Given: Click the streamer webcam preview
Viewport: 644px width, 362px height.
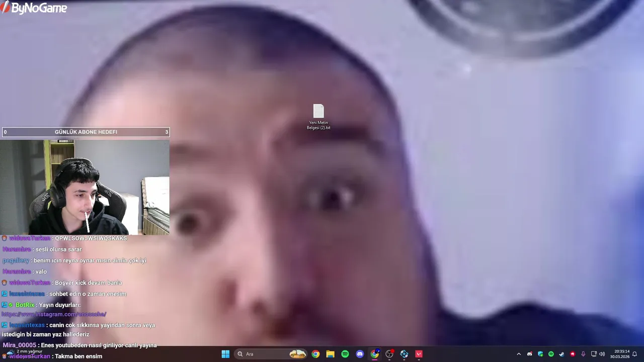Looking at the screenshot, I should tap(85, 187).
